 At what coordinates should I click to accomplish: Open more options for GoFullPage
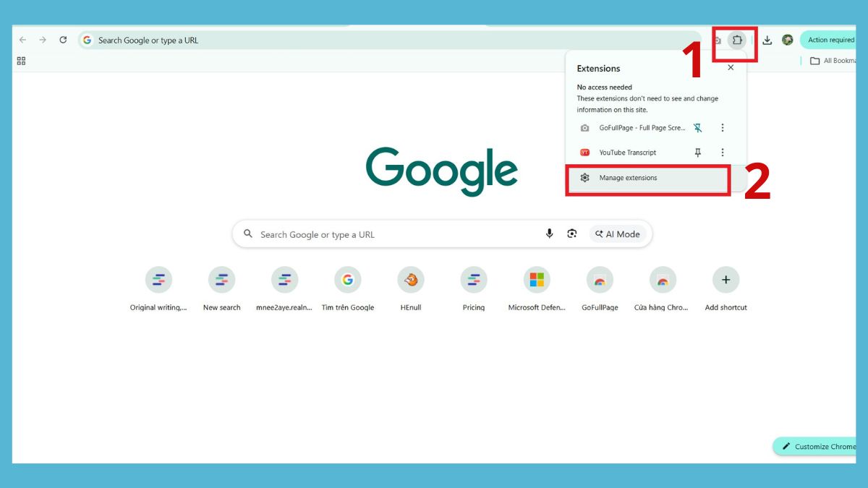pyautogui.click(x=723, y=128)
